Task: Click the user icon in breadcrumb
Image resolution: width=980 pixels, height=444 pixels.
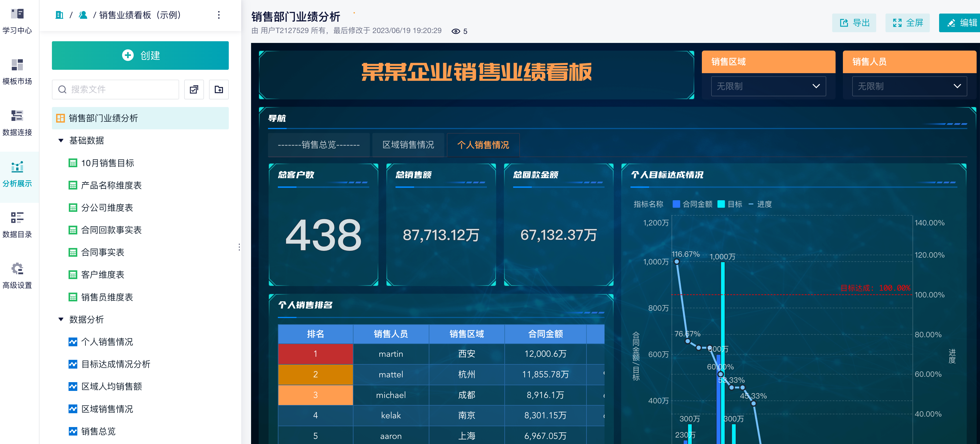Action: coord(83,15)
